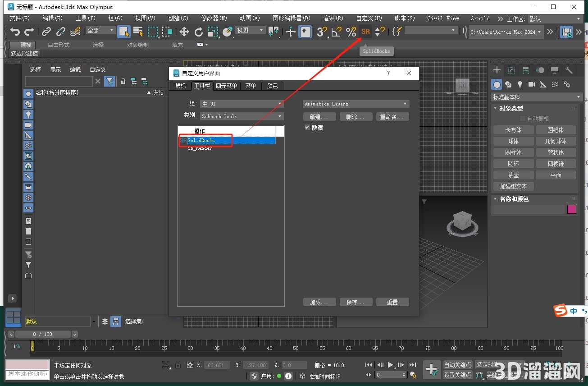This screenshot has height=386, width=588.
Task: Open the 类别 Subburb Tools dropdown
Action: click(x=242, y=116)
